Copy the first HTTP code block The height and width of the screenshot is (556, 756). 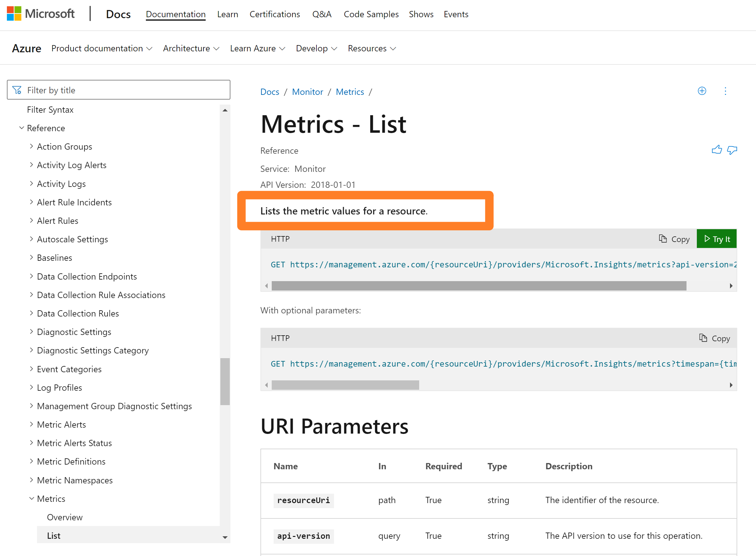click(x=674, y=239)
